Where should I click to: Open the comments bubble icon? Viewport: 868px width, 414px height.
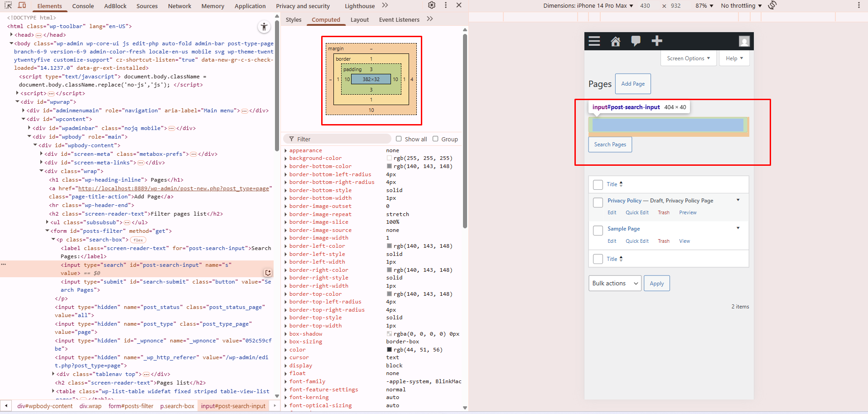(636, 41)
